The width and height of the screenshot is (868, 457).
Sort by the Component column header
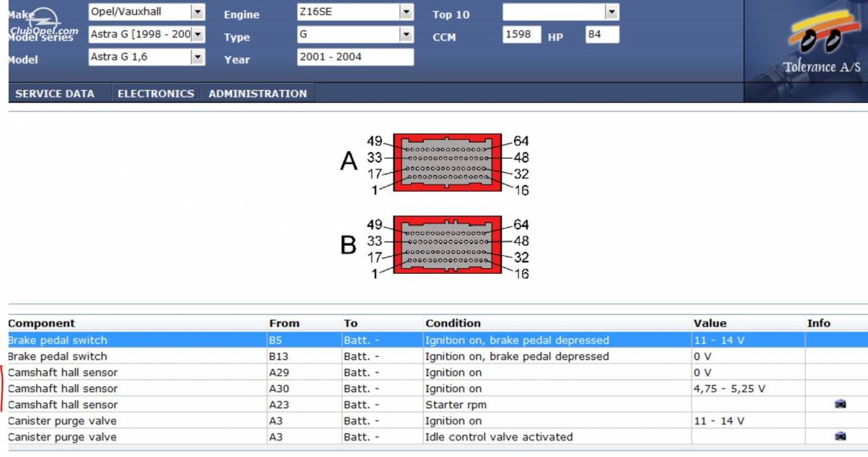point(41,323)
